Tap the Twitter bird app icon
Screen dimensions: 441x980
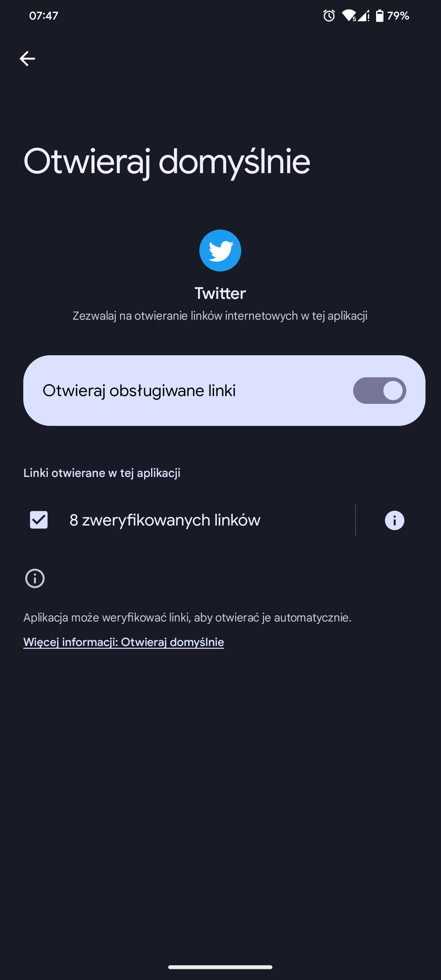(220, 250)
